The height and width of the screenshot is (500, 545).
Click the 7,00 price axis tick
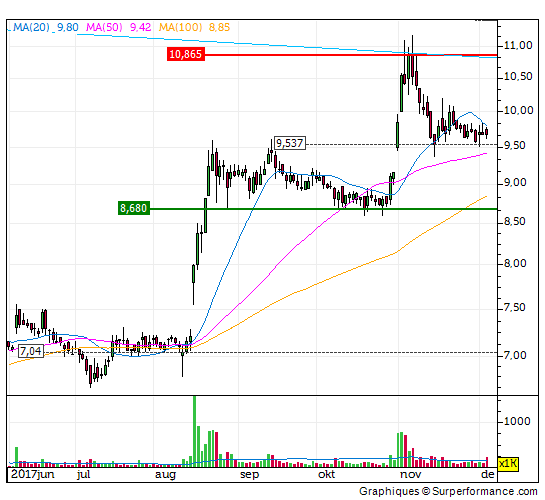[x=514, y=355]
